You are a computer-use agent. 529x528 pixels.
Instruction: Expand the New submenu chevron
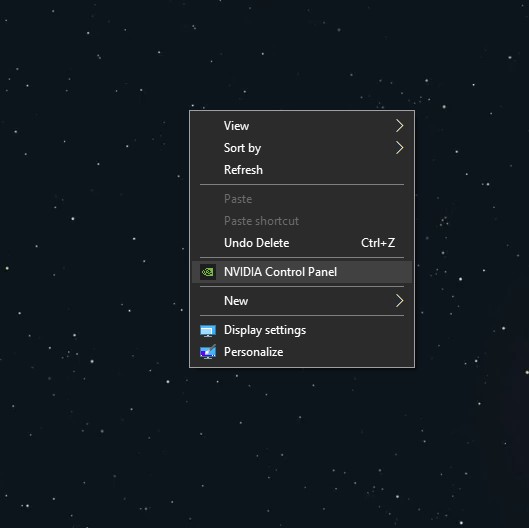pyautogui.click(x=399, y=301)
